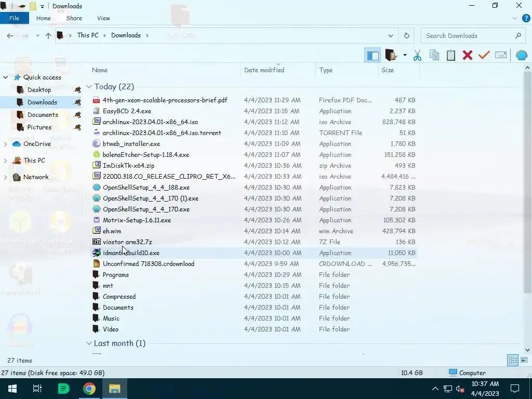
Task: Click the Cut scissors toolbar icon
Action: point(417,55)
